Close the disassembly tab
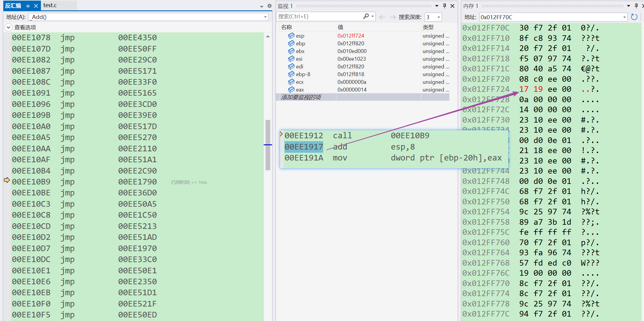This screenshot has height=321, width=644. pos(36,6)
